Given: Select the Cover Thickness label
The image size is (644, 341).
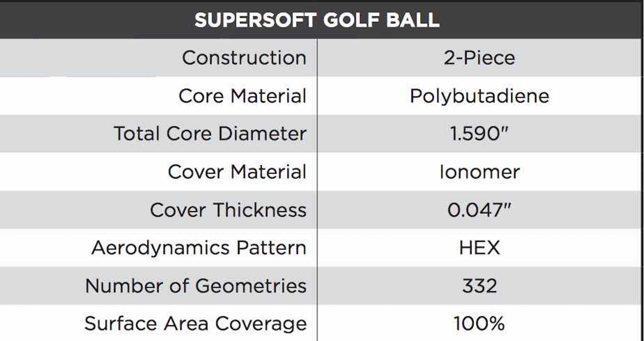Looking at the screenshot, I should click(228, 210).
